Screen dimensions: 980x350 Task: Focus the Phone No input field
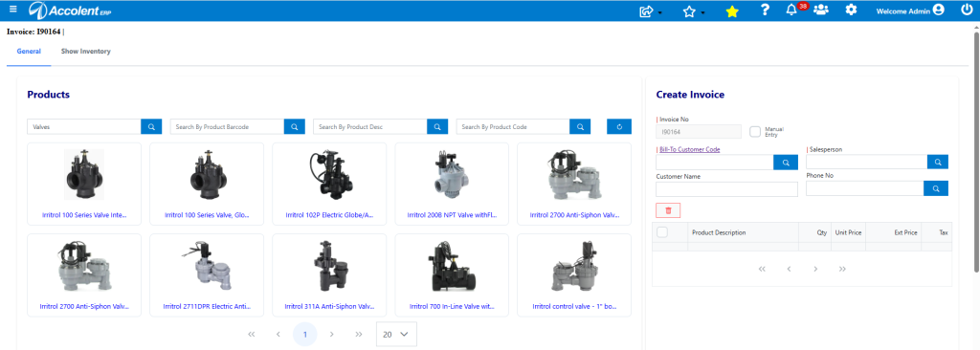pos(865,188)
